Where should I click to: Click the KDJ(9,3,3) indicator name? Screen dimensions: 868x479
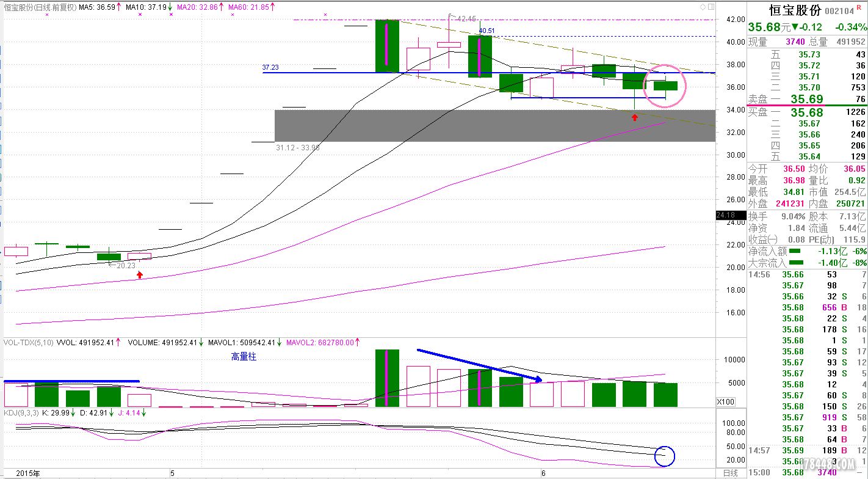21,412
